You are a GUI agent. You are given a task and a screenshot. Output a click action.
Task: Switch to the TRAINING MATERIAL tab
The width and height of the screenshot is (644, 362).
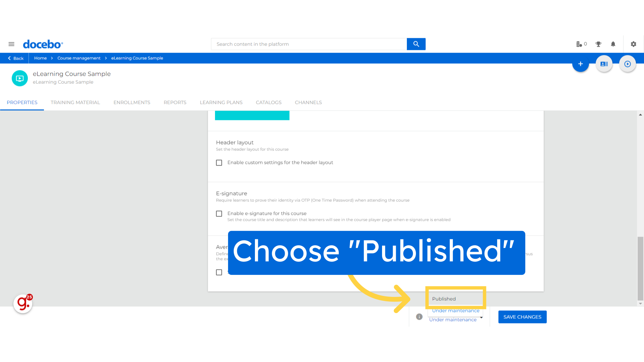coord(75,102)
